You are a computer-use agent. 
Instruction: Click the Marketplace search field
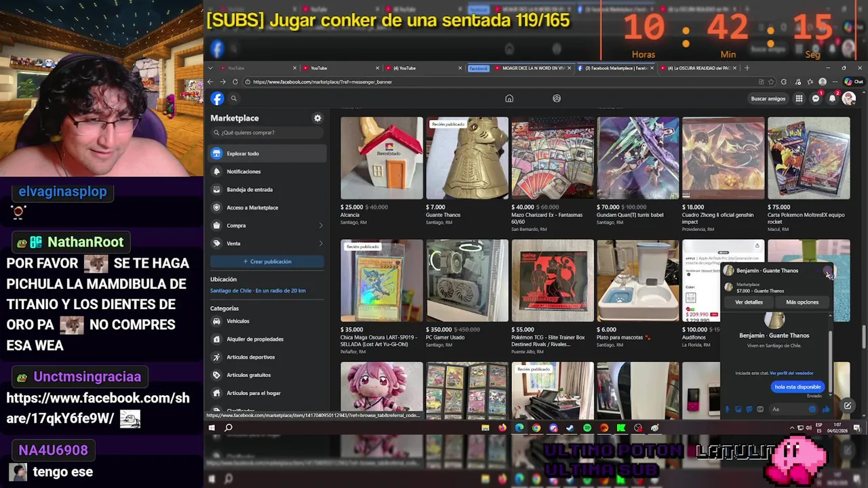point(268,133)
